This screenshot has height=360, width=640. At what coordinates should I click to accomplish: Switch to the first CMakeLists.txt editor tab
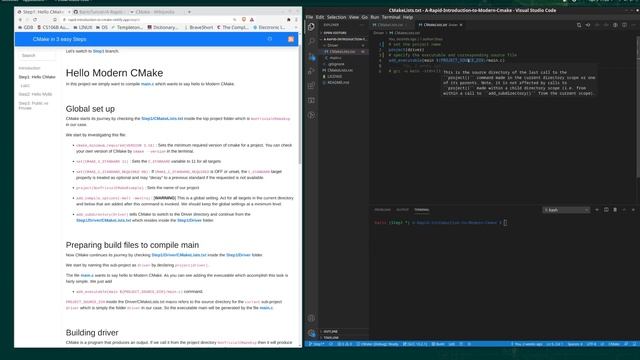390,25
